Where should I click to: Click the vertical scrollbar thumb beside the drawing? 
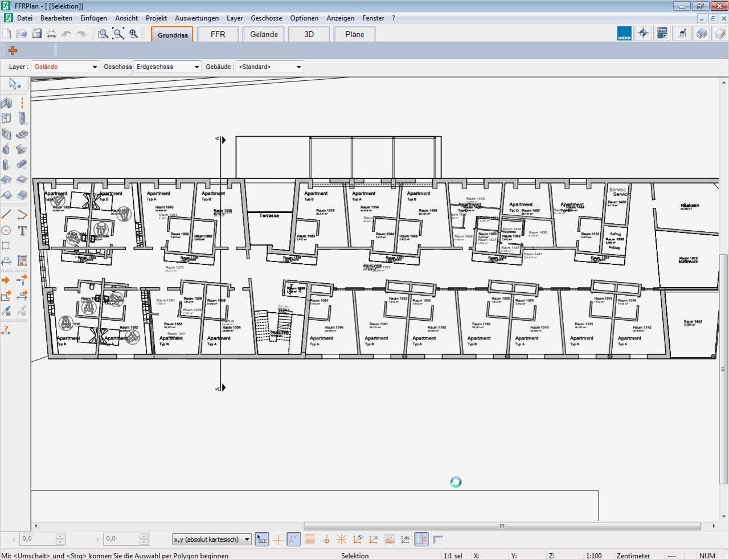(x=724, y=369)
